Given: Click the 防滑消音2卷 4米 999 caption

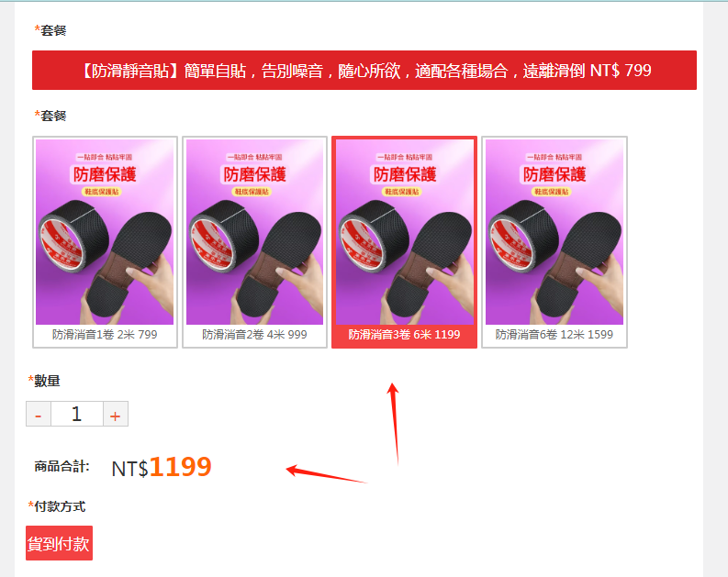Looking at the screenshot, I should (x=254, y=335).
